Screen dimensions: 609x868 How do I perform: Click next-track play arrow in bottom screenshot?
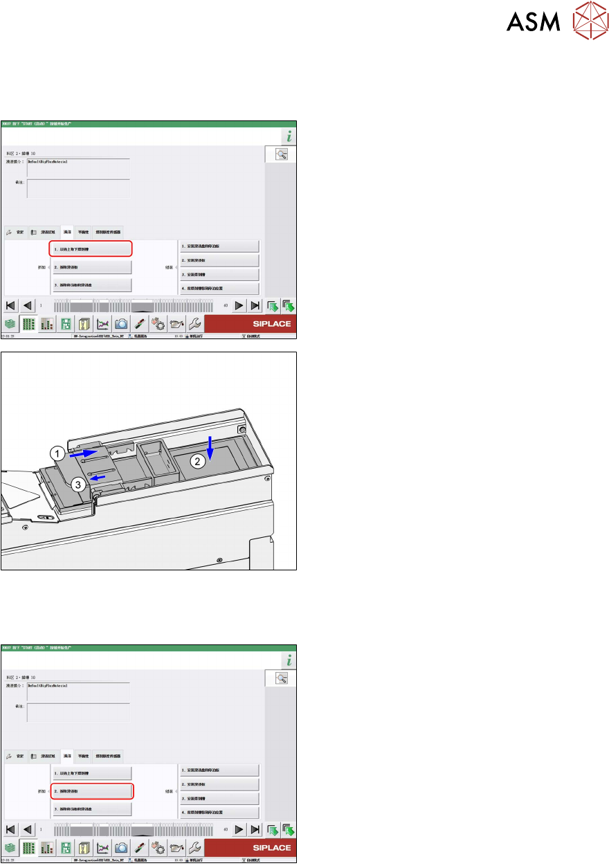[x=238, y=829]
